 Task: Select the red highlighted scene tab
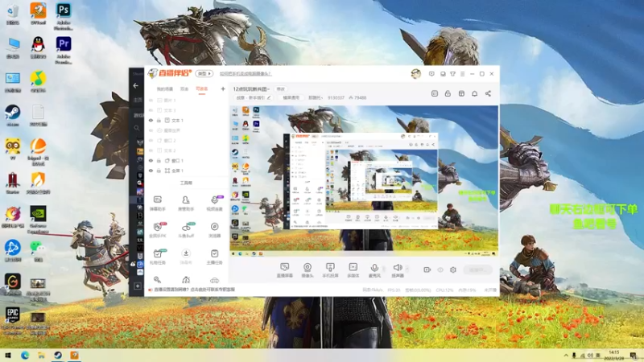(x=202, y=89)
